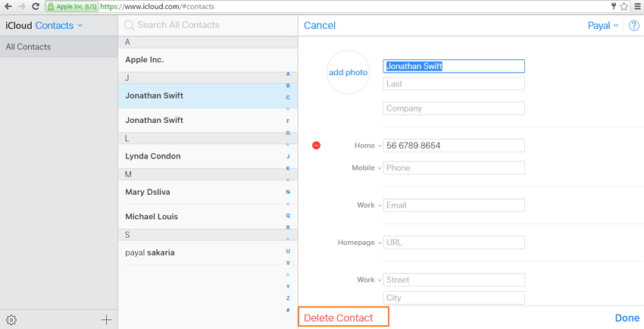Click the settings gear icon in sidebar
644x329 pixels.
tap(11, 320)
